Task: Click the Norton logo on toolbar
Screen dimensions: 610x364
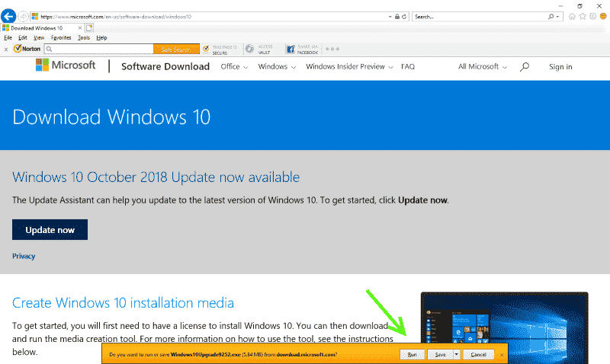Action: (27, 49)
